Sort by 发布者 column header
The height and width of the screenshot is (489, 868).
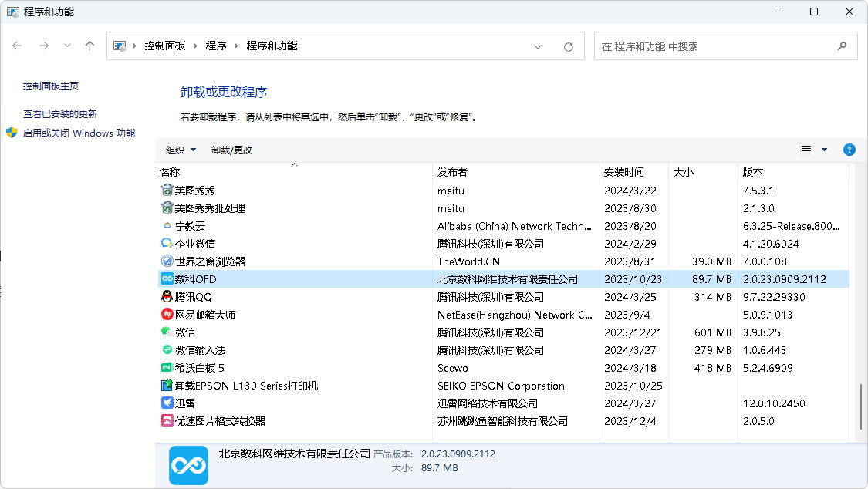pos(515,172)
